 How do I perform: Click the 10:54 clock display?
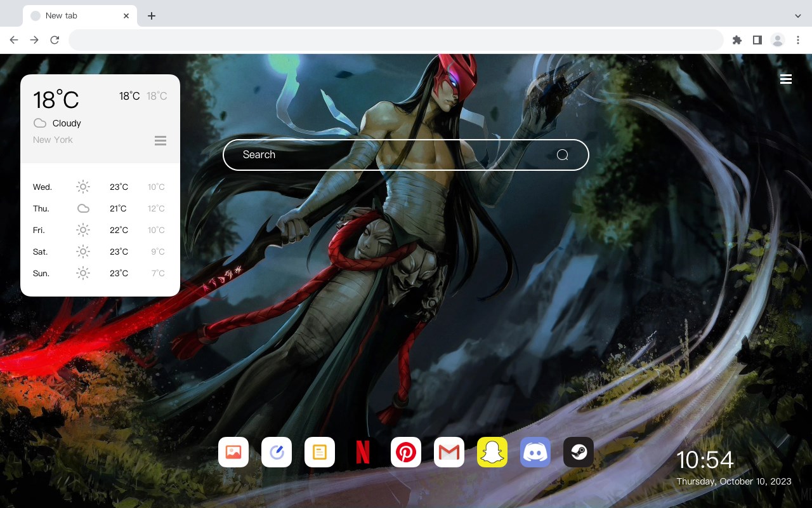pos(705,460)
